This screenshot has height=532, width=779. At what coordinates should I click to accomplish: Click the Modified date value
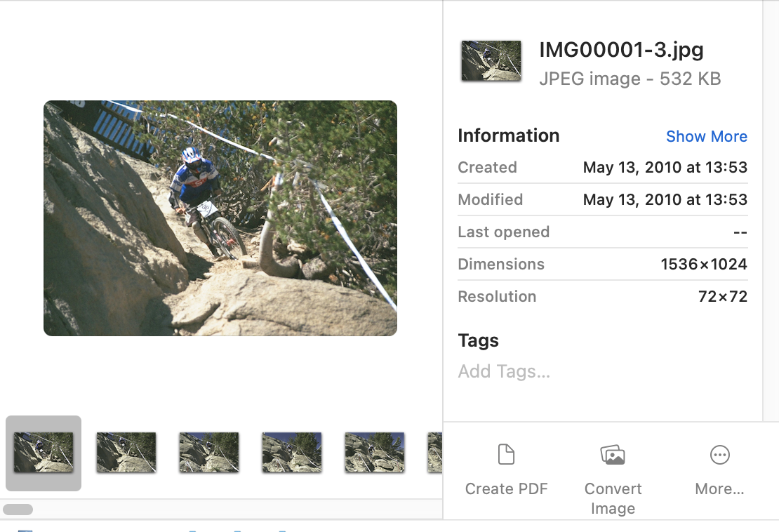click(665, 200)
